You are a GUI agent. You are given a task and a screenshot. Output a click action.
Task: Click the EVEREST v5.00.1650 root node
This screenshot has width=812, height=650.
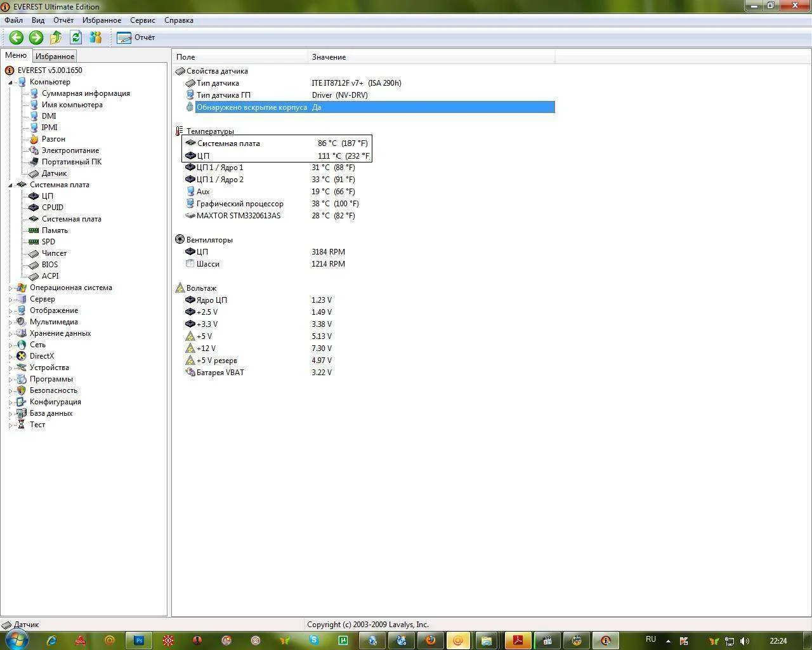49,70
